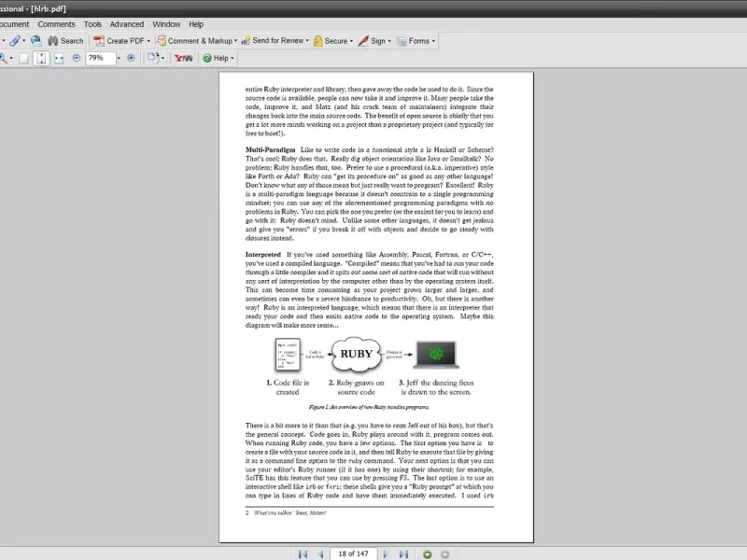
Task: Click the grey Next View button
Action: (445, 554)
